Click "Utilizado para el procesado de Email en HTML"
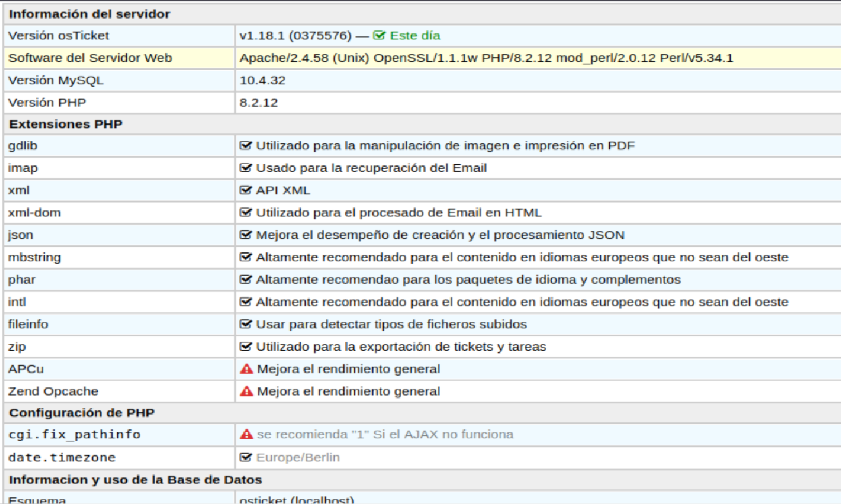This screenshot has width=841, height=504. click(399, 212)
